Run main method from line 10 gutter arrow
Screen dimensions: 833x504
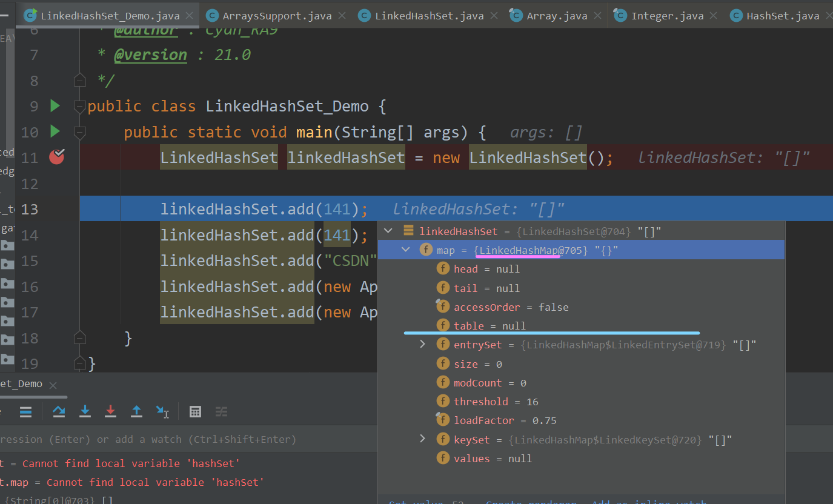(x=55, y=131)
